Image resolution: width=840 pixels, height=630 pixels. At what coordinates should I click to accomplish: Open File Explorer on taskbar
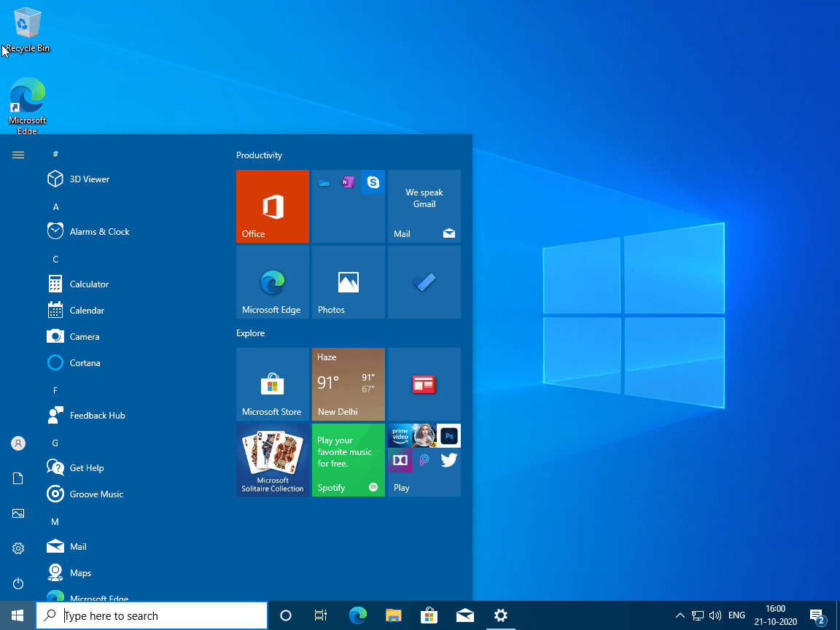click(393, 615)
